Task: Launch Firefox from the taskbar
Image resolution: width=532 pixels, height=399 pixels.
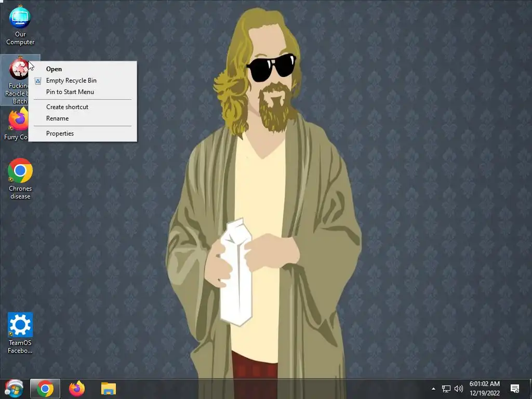Action: (77, 389)
